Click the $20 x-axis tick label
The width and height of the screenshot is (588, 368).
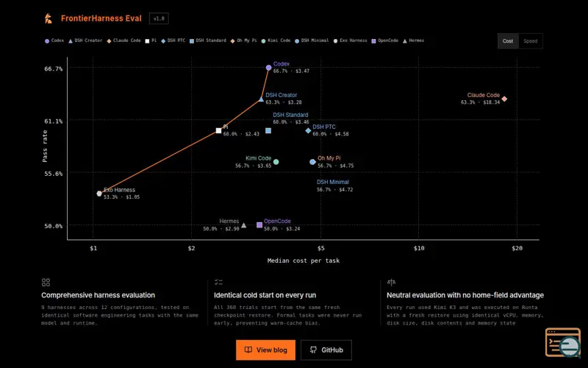pos(517,248)
